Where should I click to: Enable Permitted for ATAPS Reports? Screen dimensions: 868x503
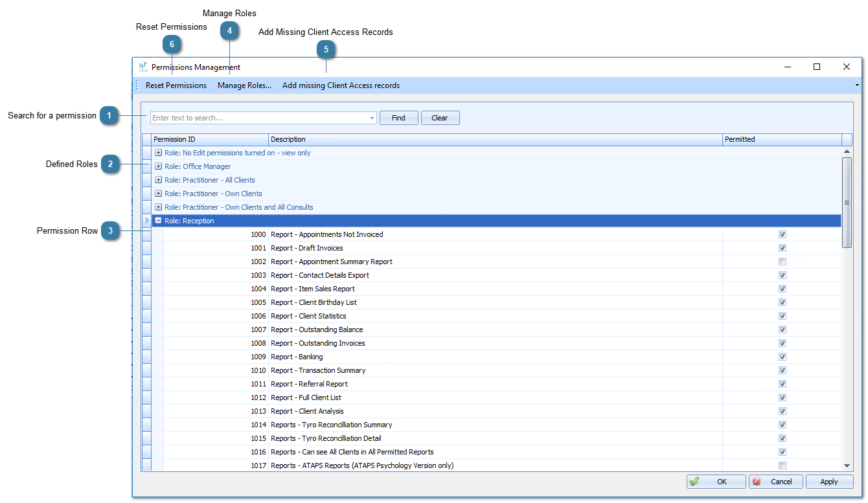coord(782,465)
